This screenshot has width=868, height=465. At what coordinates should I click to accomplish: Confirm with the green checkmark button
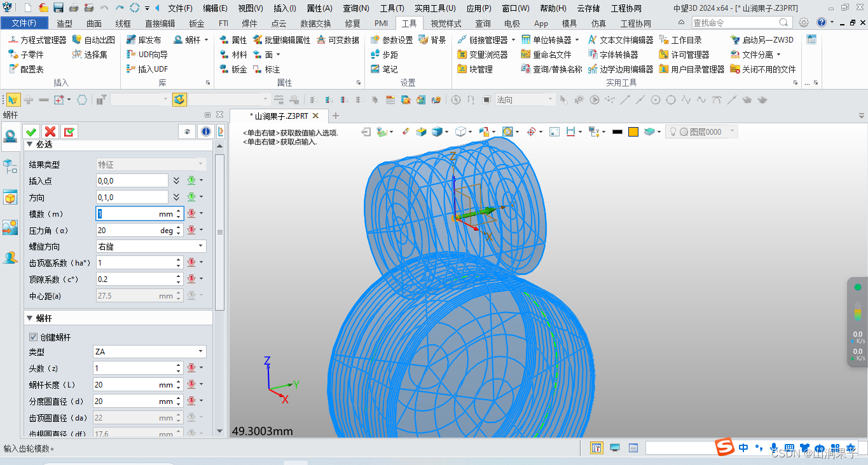coord(31,131)
